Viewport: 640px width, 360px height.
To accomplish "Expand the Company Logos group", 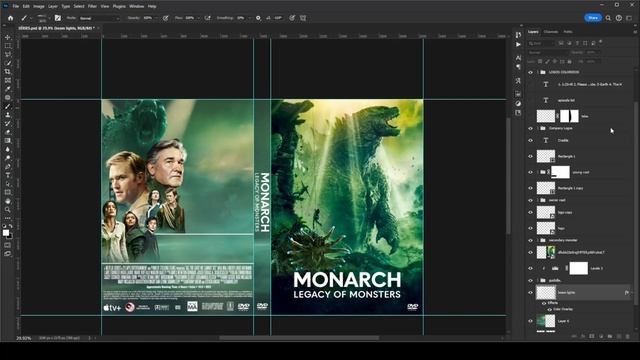I will [538, 128].
